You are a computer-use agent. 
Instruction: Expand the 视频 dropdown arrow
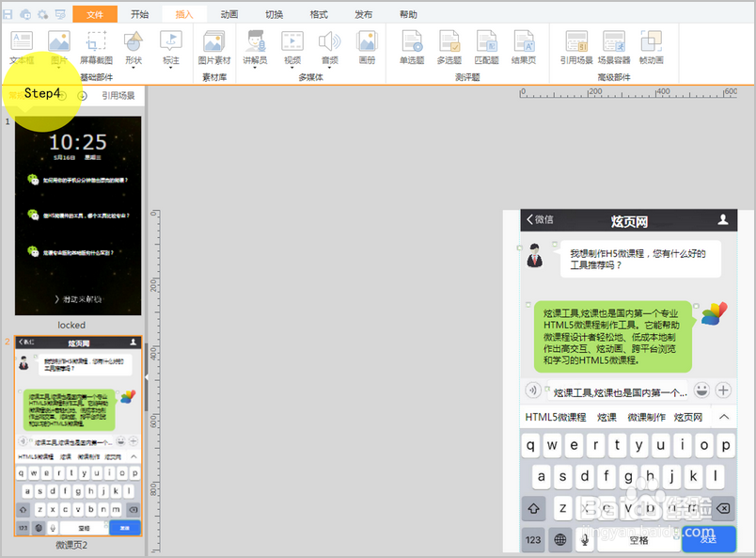pyautogui.click(x=292, y=68)
